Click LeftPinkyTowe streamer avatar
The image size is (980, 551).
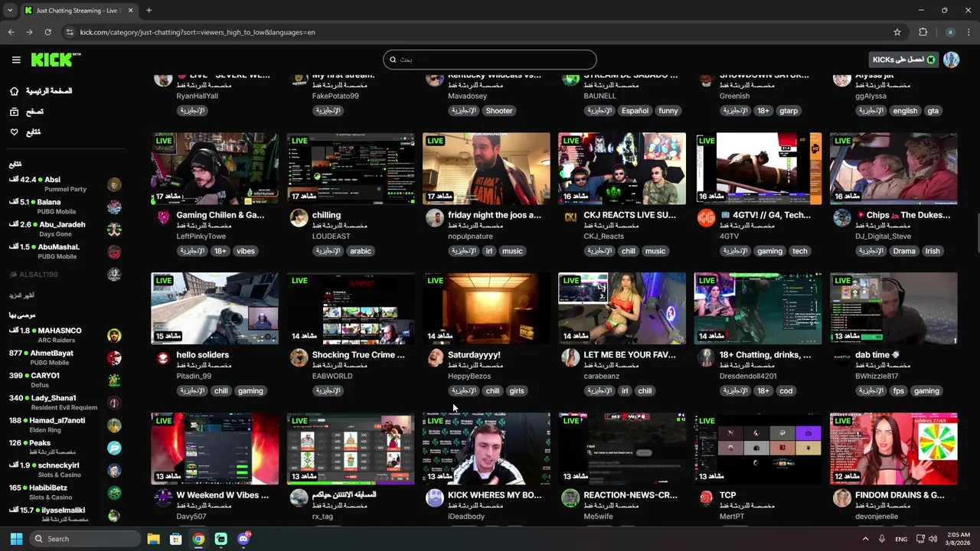coord(163,218)
